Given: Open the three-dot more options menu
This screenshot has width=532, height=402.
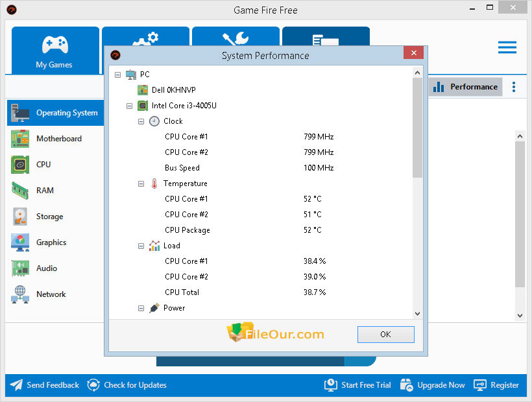Looking at the screenshot, I should tap(514, 87).
